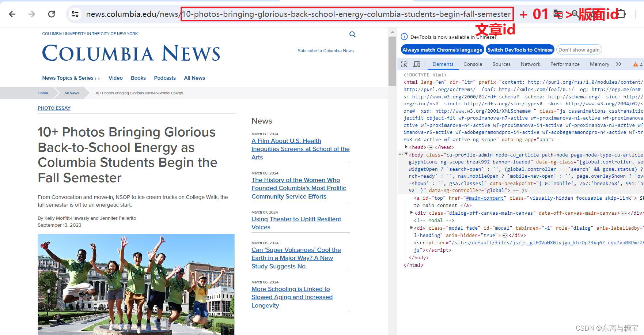Viewport: 644px width, 335px height.
Task: Click Subscribe to Columbia News
Action: tap(326, 51)
